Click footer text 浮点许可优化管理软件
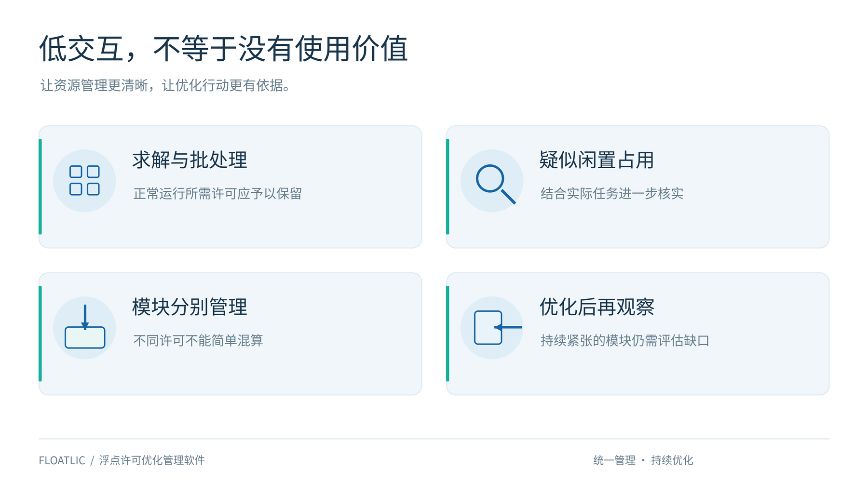The height and width of the screenshot is (482, 868). click(x=152, y=460)
